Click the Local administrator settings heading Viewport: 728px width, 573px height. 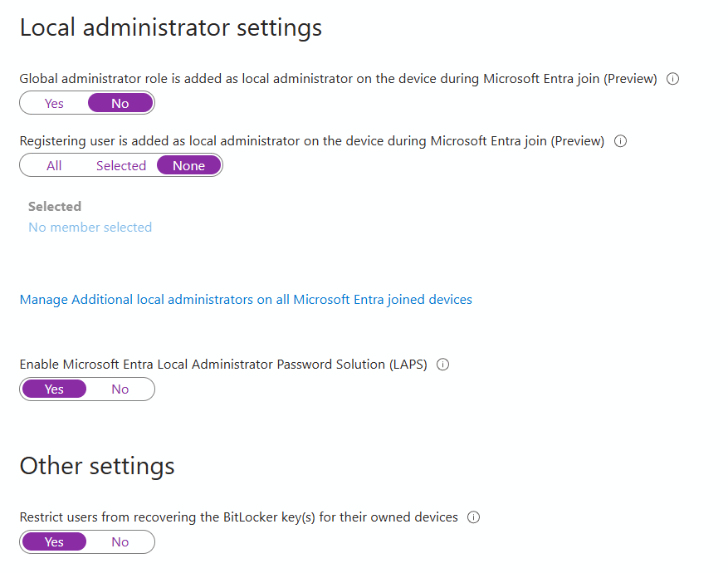pos(171,28)
